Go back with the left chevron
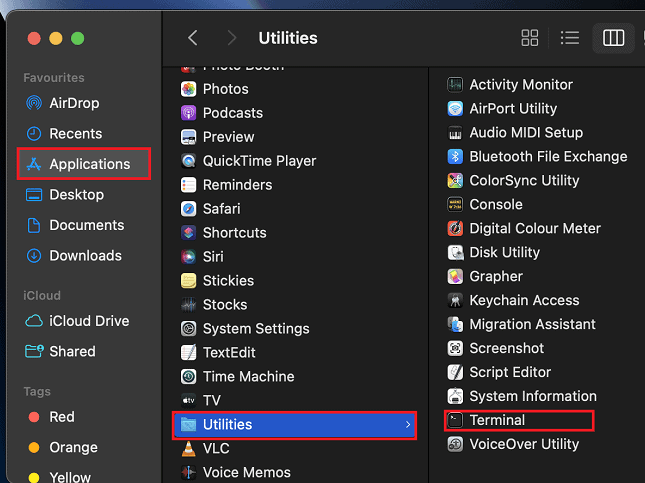This screenshot has height=483, width=645. coord(193,38)
